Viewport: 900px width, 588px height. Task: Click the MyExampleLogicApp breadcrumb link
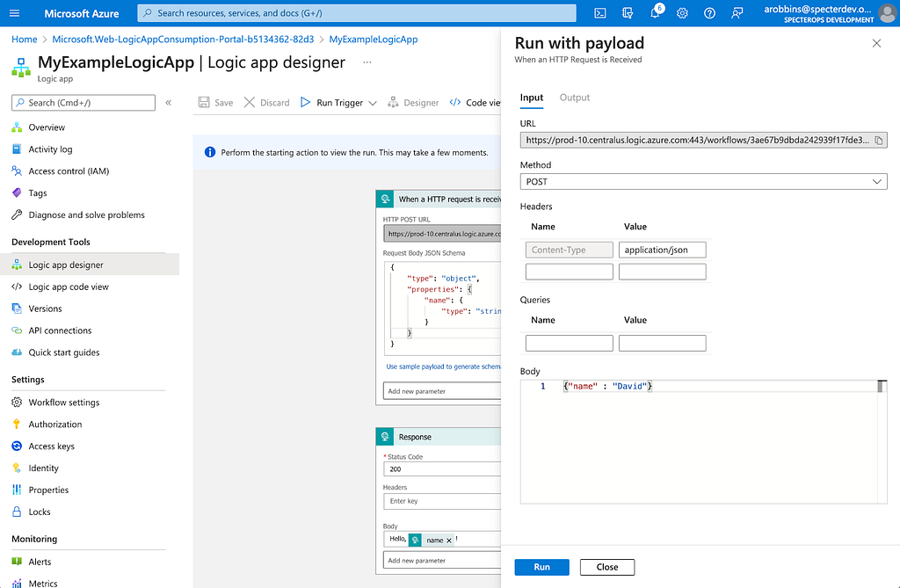coord(373,39)
